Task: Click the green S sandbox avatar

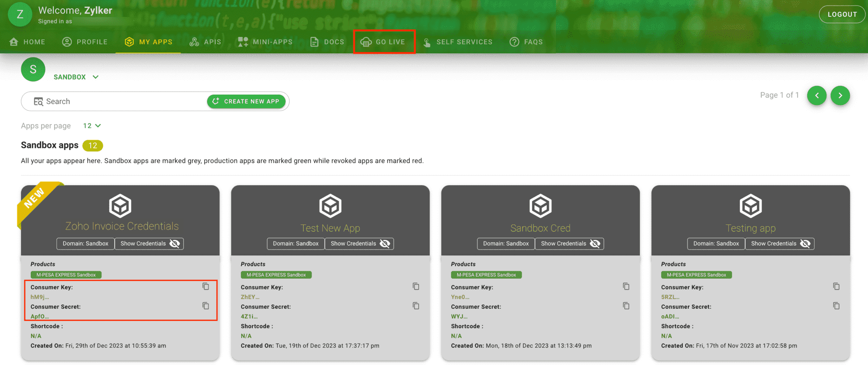Action: pyautogui.click(x=33, y=69)
